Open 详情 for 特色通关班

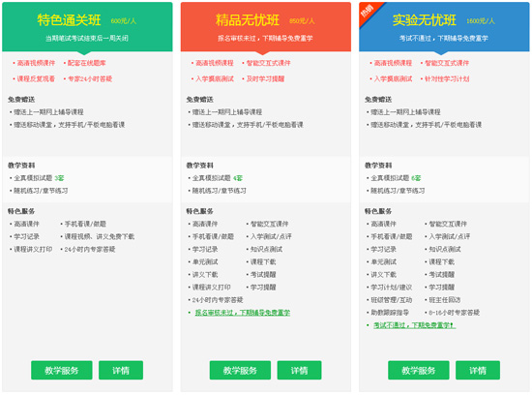pyautogui.click(x=121, y=370)
